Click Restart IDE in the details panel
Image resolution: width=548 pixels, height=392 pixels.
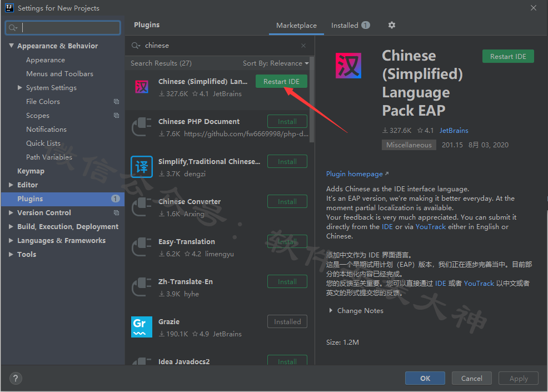click(508, 57)
